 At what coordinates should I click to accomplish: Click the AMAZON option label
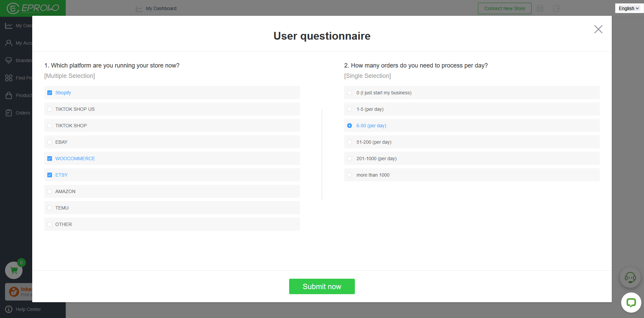(65, 191)
